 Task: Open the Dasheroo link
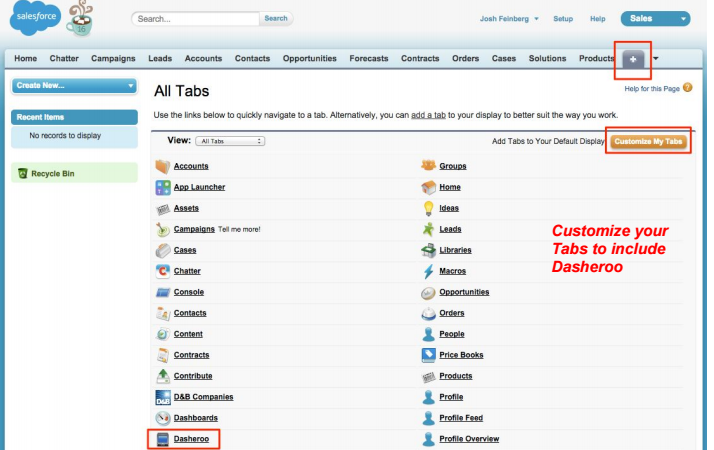191,439
